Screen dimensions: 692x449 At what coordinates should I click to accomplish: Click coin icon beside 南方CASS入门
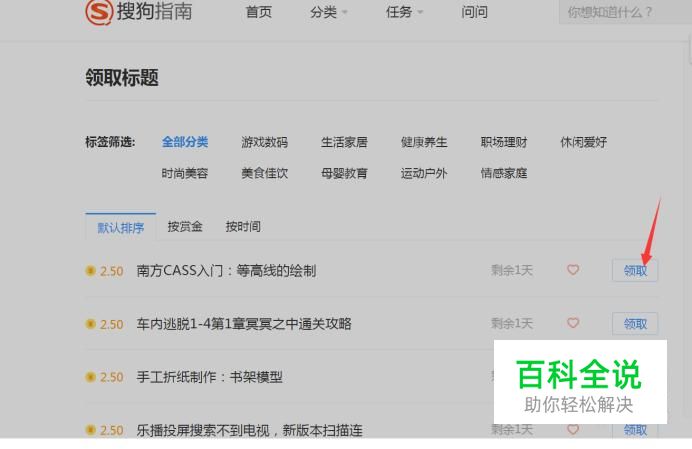coord(90,270)
